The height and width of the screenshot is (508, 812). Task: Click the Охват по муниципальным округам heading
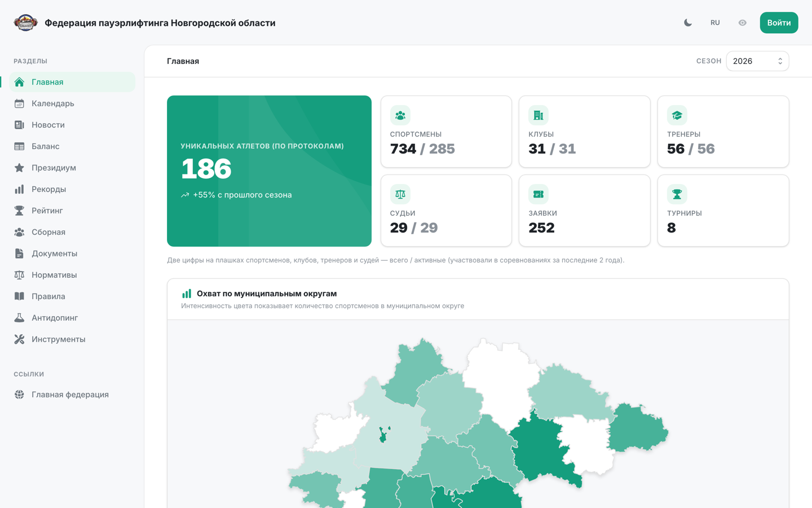tap(267, 294)
